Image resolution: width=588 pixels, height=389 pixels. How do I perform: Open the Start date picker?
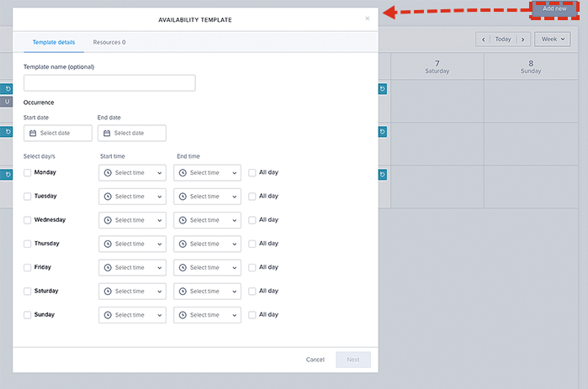click(x=58, y=134)
